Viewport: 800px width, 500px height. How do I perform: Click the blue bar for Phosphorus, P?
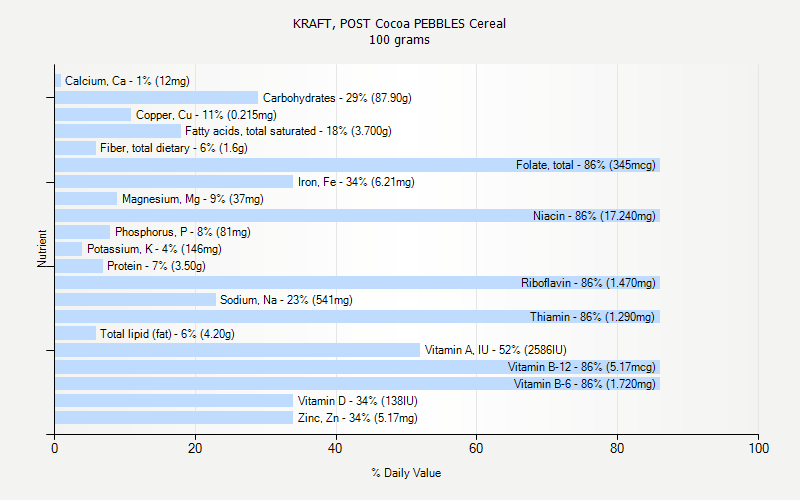pyautogui.click(x=83, y=232)
